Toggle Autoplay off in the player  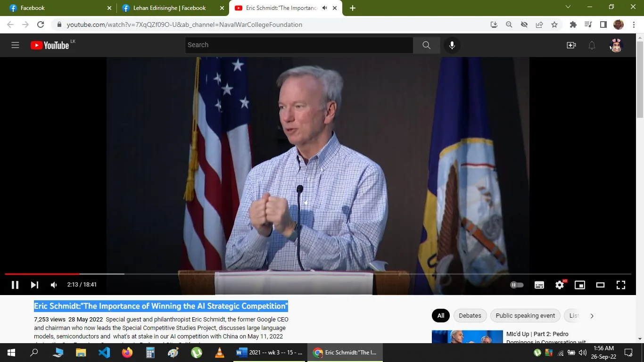coord(517,285)
